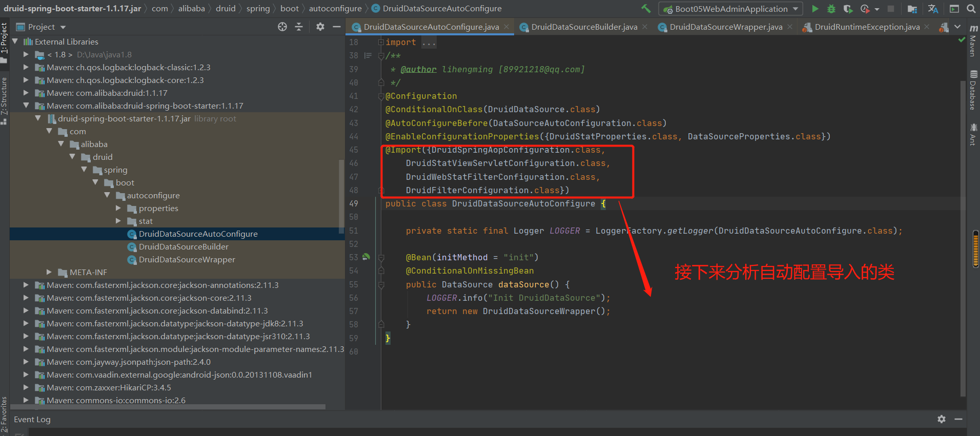The image size is (980, 436).
Task: Expand the stat package folder
Action: click(118, 221)
